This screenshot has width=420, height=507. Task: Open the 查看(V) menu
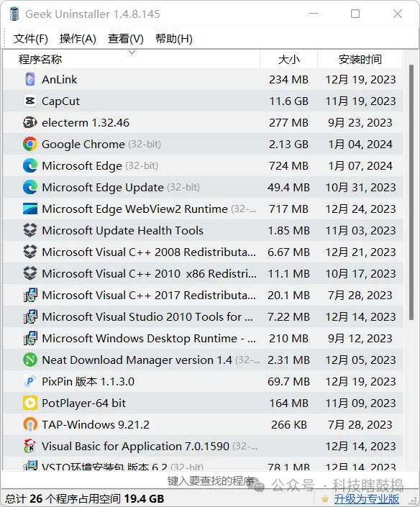[x=126, y=39]
